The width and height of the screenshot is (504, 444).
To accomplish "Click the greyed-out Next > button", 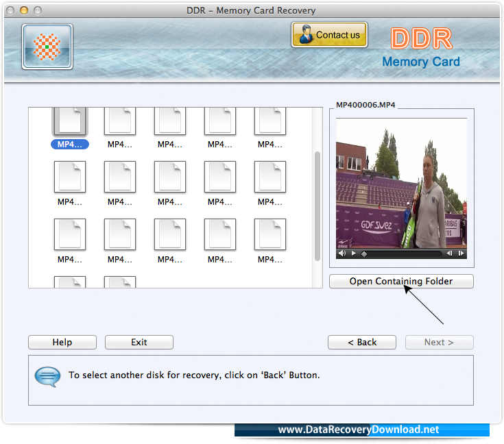I will tap(439, 342).
